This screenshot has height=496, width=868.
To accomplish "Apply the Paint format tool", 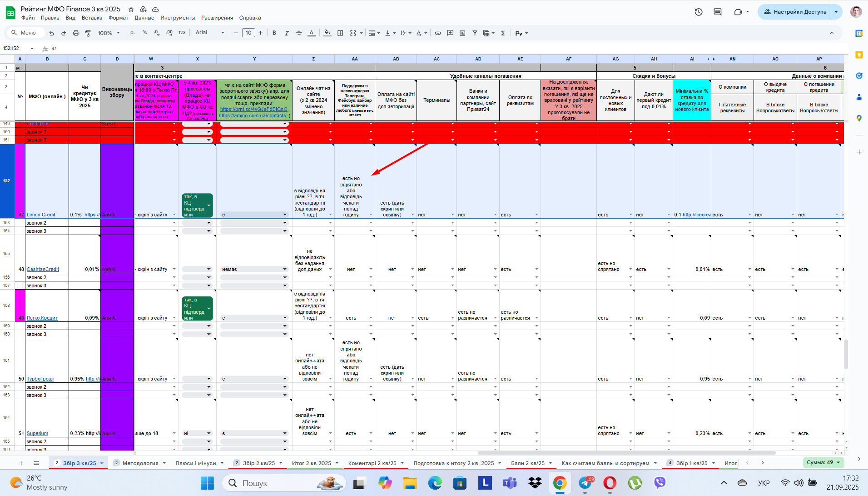I will (88, 33).
